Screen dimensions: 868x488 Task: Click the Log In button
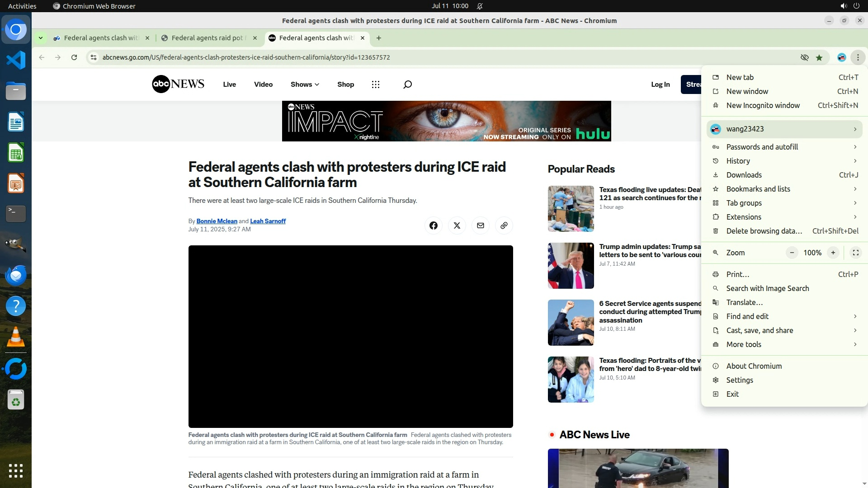tap(660, 84)
